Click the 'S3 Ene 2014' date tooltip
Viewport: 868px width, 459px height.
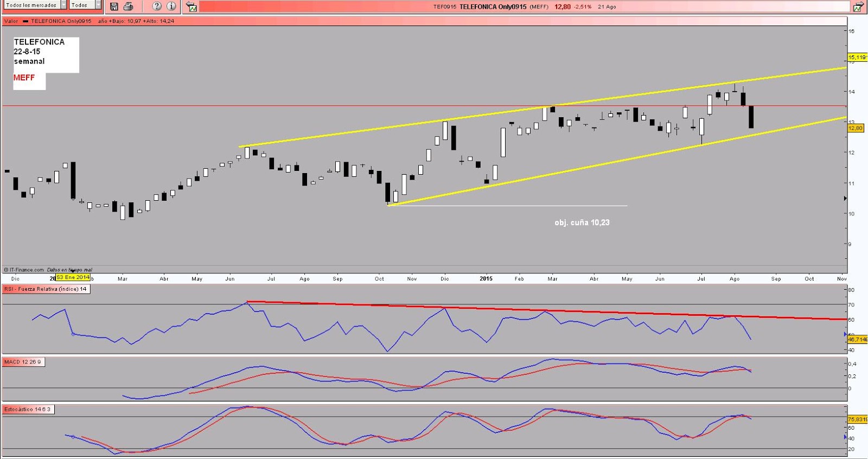(x=73, y=277)
